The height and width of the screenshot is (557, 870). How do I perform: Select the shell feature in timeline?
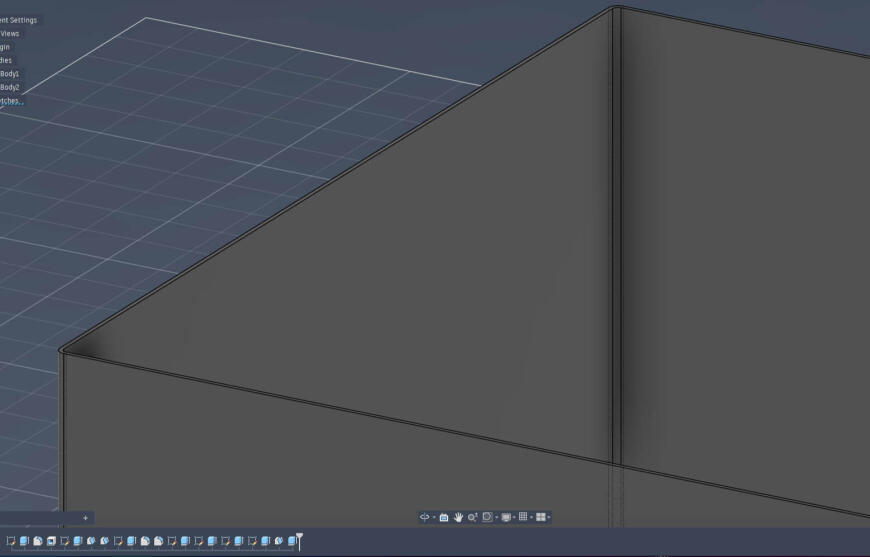point(51,540)
